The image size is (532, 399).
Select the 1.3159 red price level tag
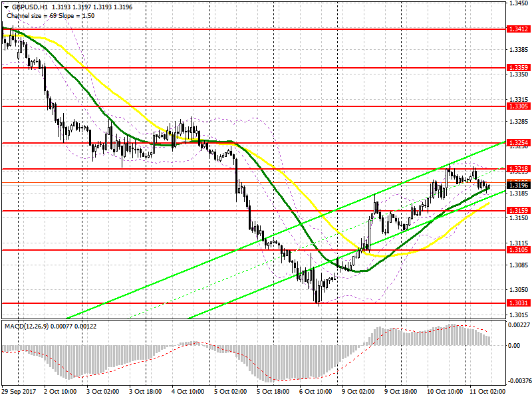click(518, 211)
